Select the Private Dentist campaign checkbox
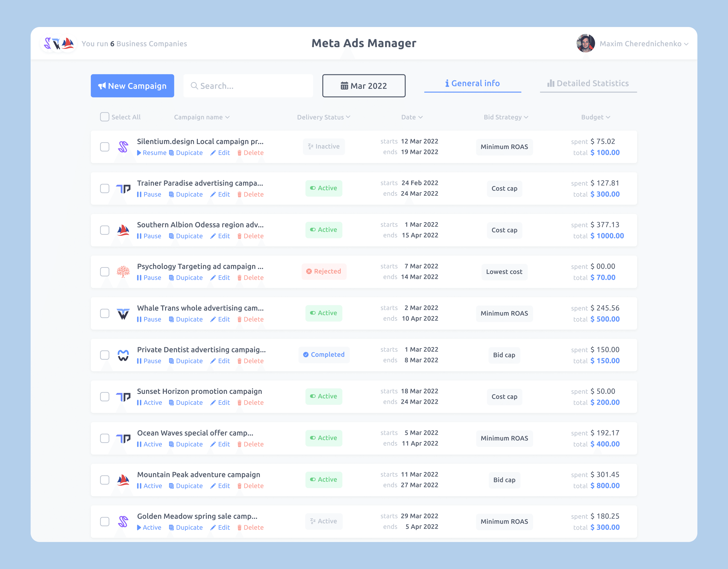This screenshot has width=728, height=569. (x=105, y=355)
